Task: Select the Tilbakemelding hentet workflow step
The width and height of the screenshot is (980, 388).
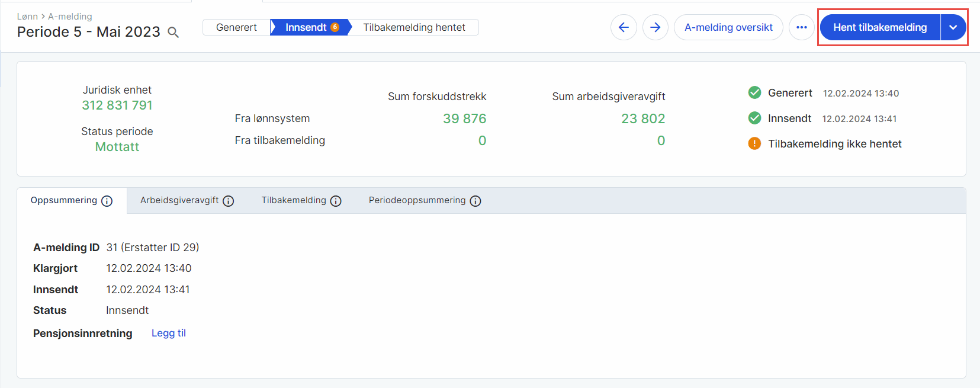Action: click(x=414, y=27)
